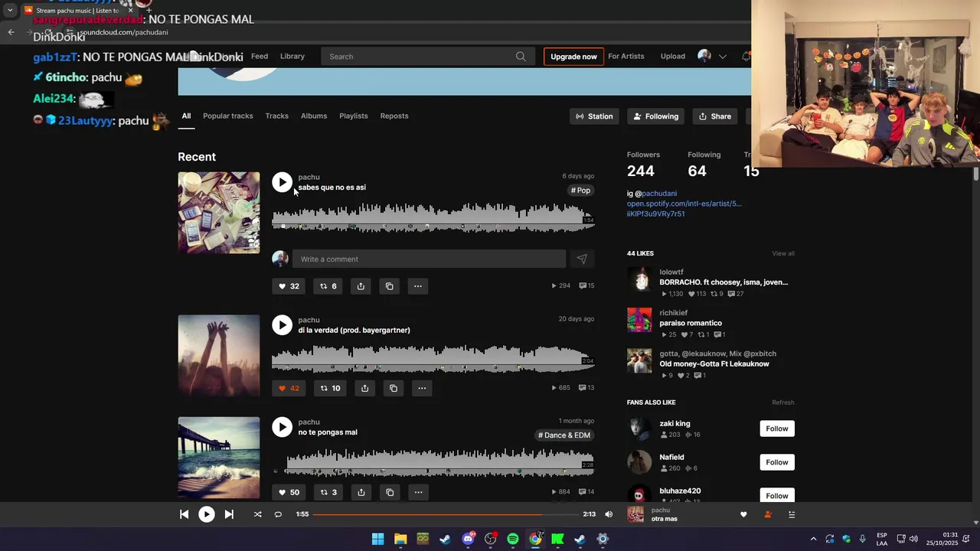Open the @pachudani Instagram link

click(x=659, y=194)
